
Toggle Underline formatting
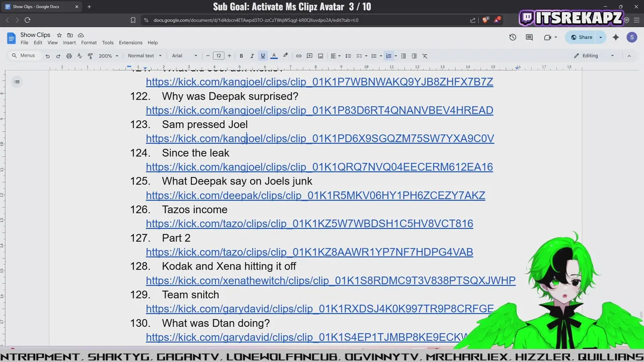point(263,56)
